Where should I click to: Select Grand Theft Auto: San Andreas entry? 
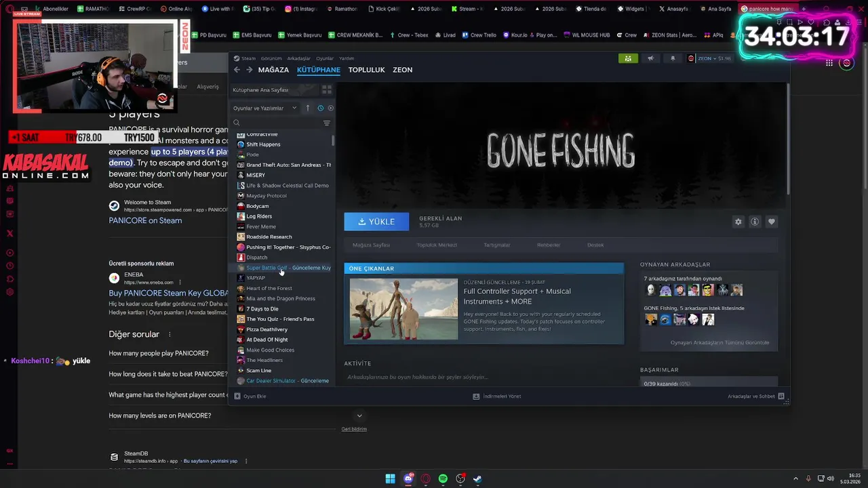[x=283, y=165]
